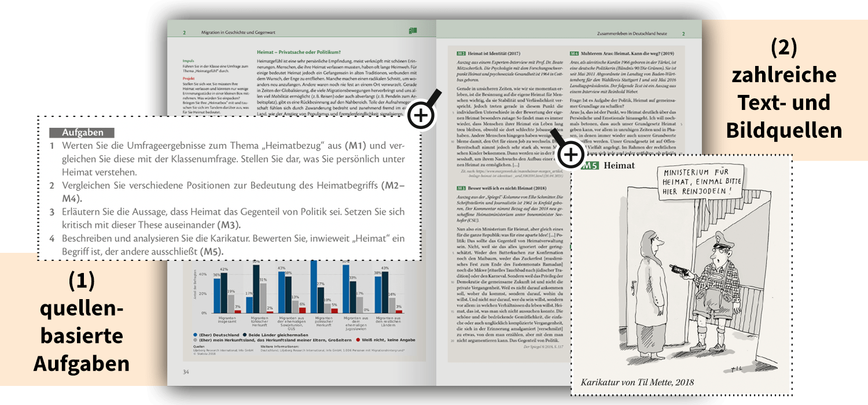Click the green M4 badge by Muhterem Aras
The image size is (868, 405).
(575, 53)
